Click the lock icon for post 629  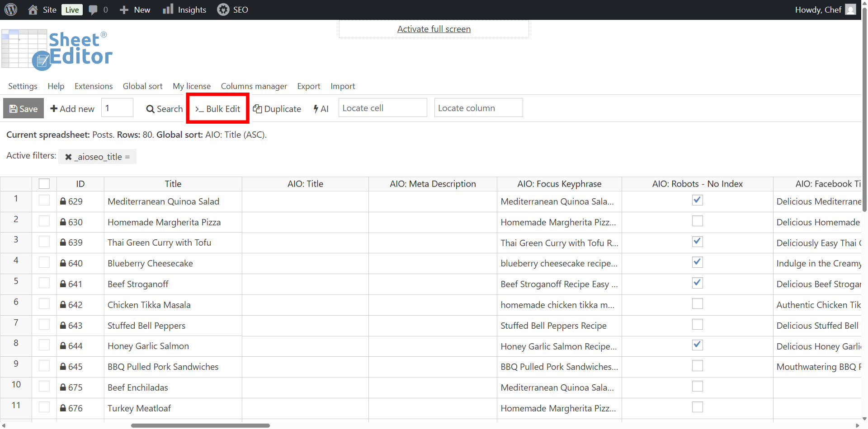click(x=63, y=201)
